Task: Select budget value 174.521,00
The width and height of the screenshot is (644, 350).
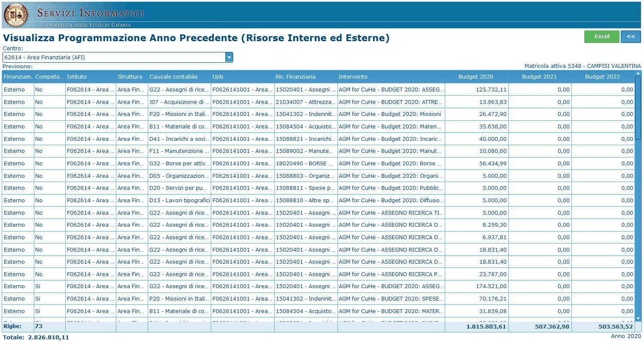Action: point(477,286)
